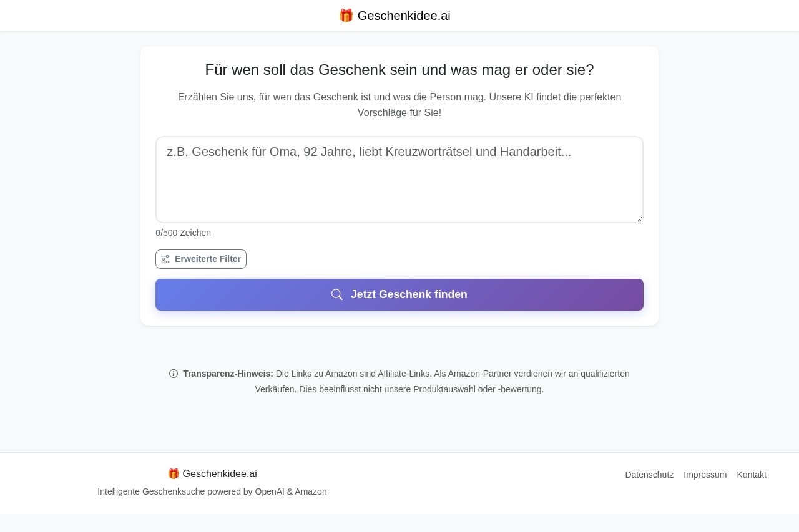Click the gift icon in the header logo

[x=346, y=16]
